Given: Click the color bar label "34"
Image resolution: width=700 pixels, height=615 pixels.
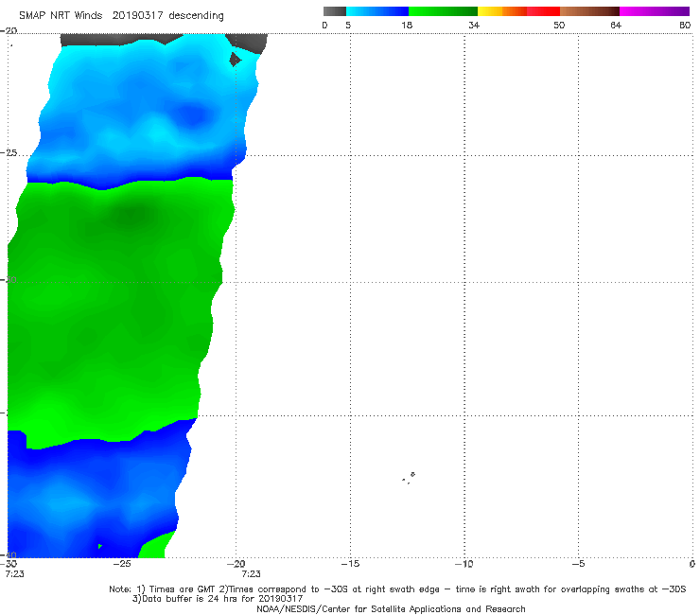Looking at the screenshot, I should tap(474, 25).
